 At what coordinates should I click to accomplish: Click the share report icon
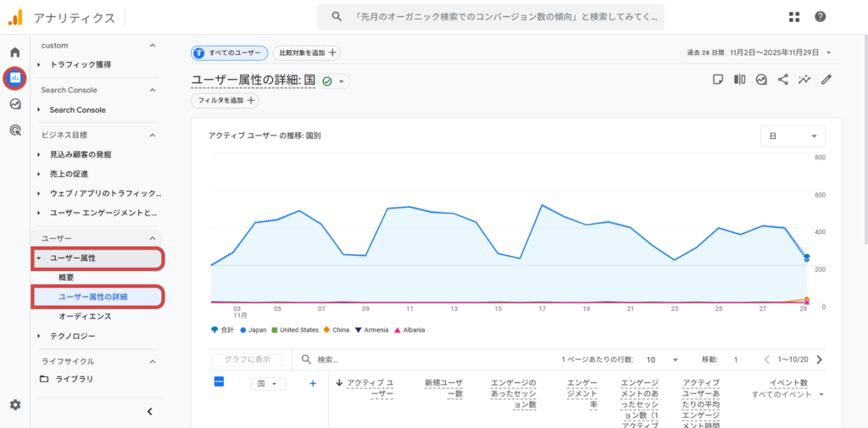click(783, 80)
